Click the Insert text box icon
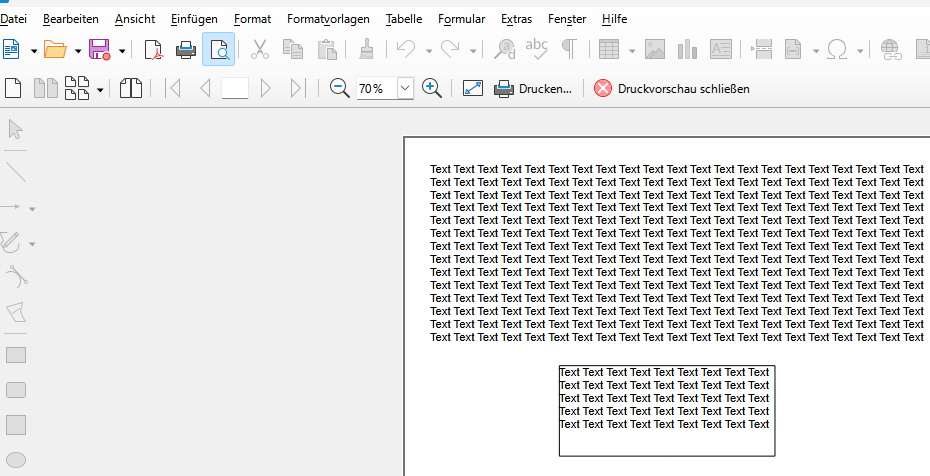 pyautogui.click(x=721, y=50)
